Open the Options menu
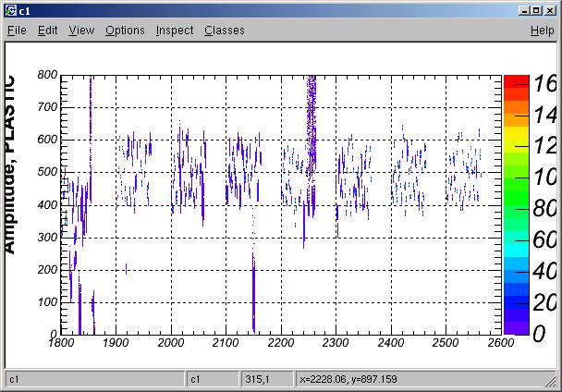This screenshot has height=392, width=562. [125, 31]
